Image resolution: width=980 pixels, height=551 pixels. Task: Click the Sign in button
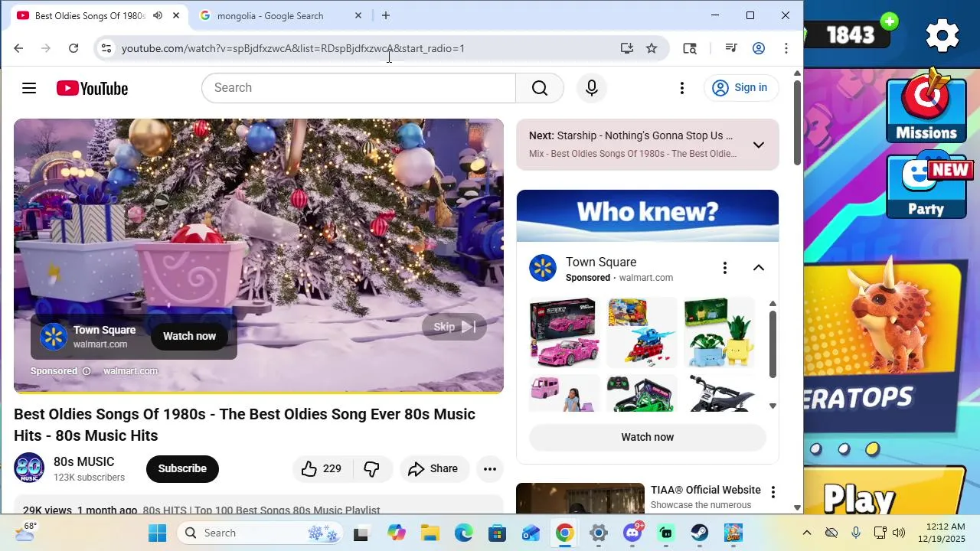coord(740,88)
